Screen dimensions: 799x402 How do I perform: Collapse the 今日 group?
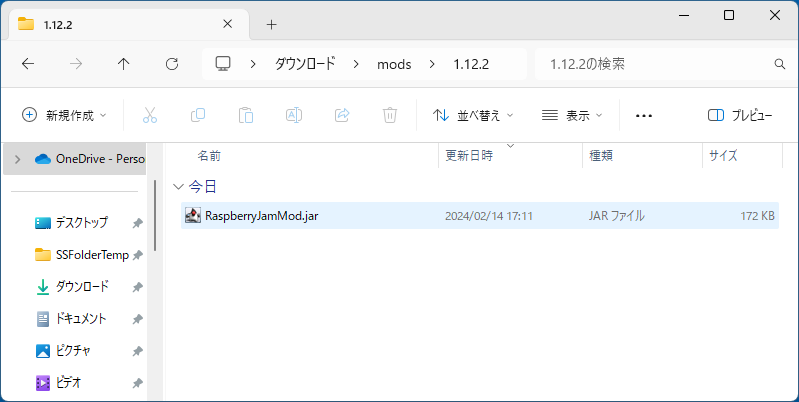click(x=178, y=186)
